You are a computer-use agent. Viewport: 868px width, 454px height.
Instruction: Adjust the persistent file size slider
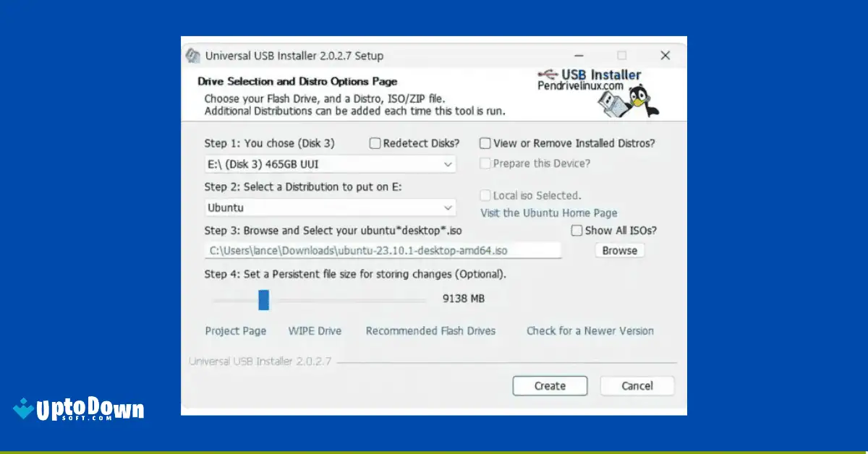pos(264,299)
